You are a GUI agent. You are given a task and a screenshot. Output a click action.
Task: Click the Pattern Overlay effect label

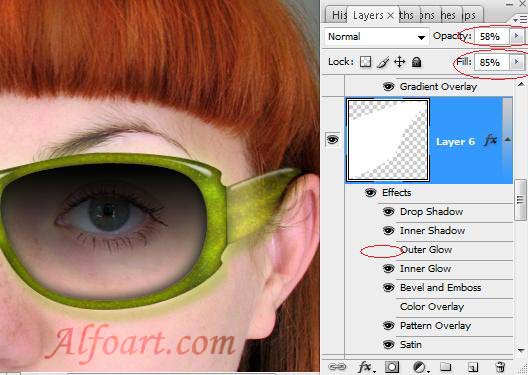tap(435, 326)
